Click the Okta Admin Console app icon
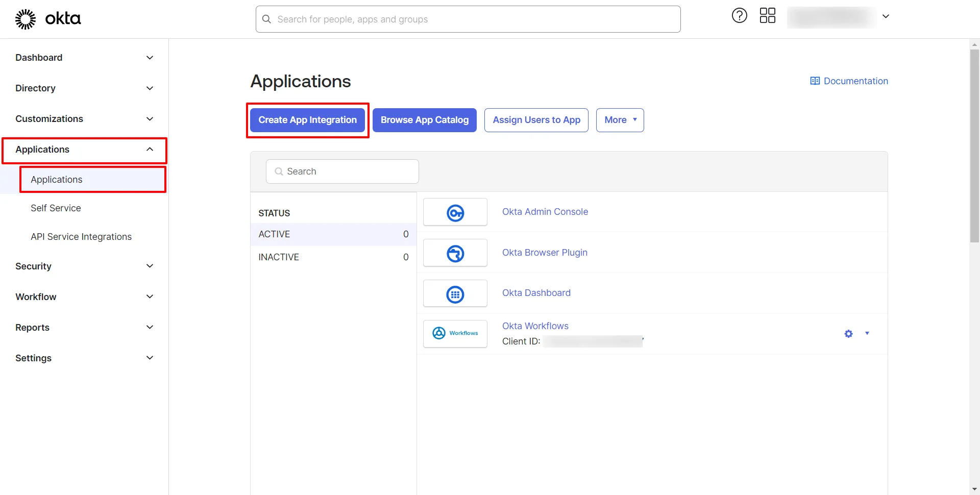Screen dimensions: 980x495 pyautogui.click(x=455, y=212)
